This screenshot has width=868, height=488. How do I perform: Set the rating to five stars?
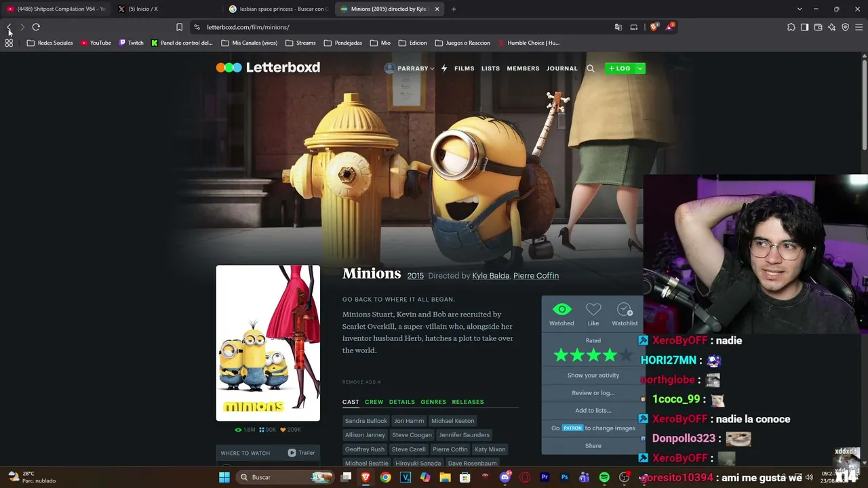coord(625,354)
